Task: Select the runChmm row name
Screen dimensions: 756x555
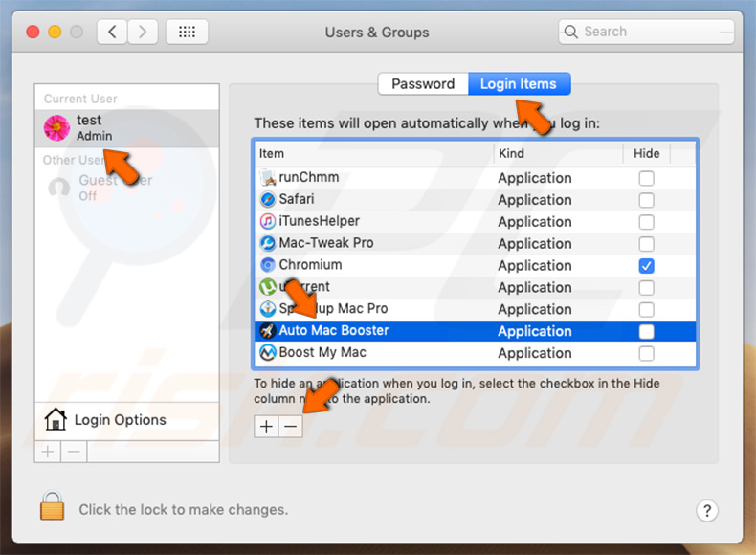Action: [309, 177]
